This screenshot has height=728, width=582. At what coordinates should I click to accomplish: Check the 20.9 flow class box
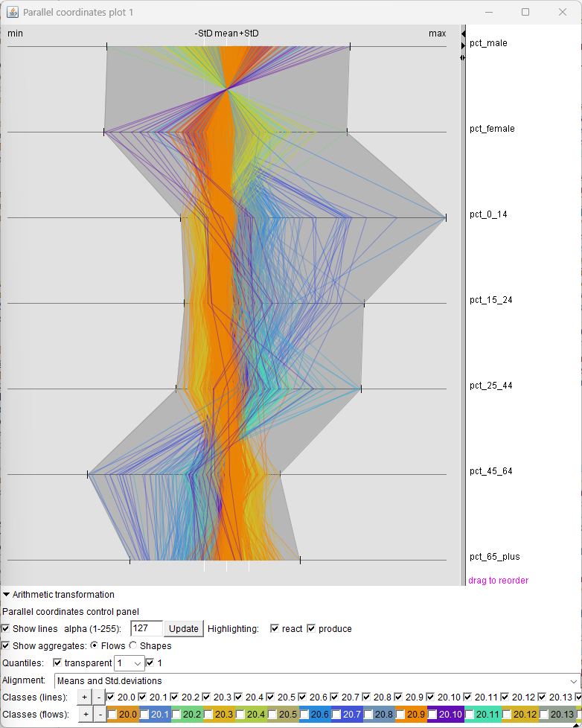tap(400, 714)
